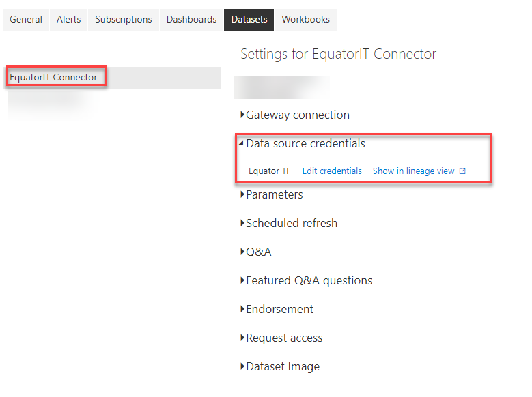
Task: Expand the Endorsement section
Action: click(279, 310)
